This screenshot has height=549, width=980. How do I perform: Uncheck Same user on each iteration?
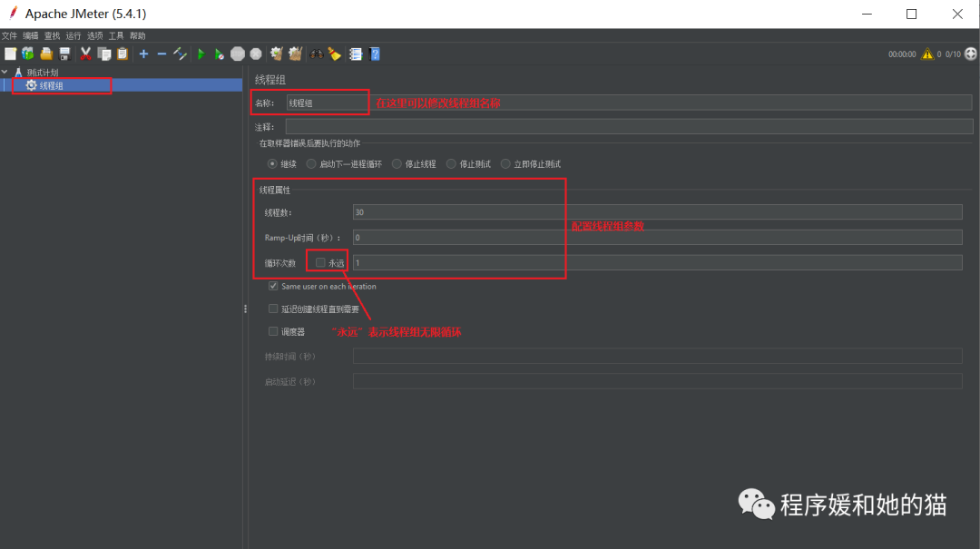[273, 286]
